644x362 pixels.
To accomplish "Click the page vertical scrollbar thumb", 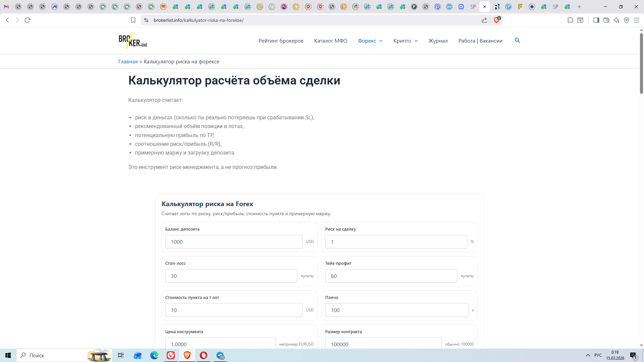I will [641, 64].
